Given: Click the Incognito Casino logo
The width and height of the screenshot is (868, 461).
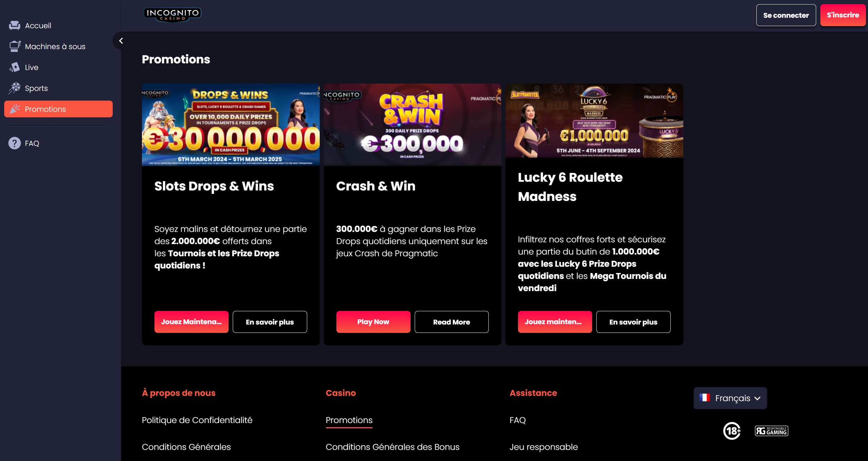Looking at the screenshot, I should tap(172, 15).
